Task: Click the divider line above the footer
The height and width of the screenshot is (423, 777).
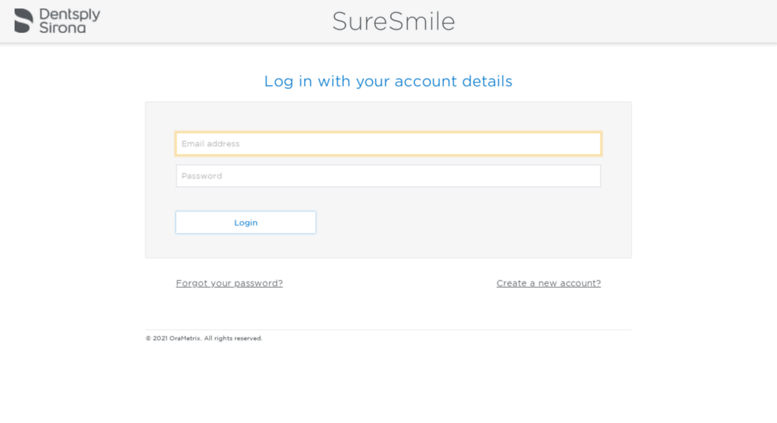Action: point(388,329)
